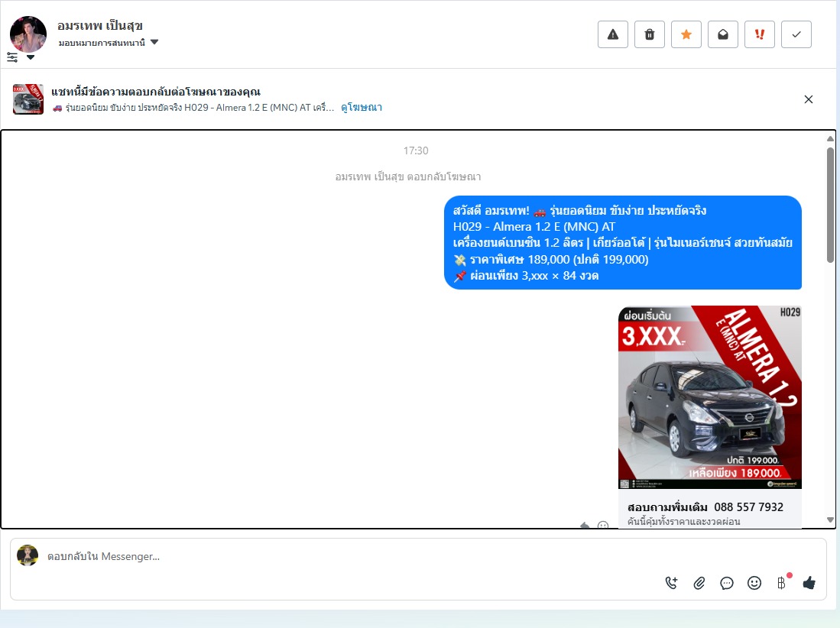Image resolution: width=840 pixels, height=628 pixels.
Task: Open มอบหมายการสนทนานี้ assignment dropdown
Action: [109, 42]
